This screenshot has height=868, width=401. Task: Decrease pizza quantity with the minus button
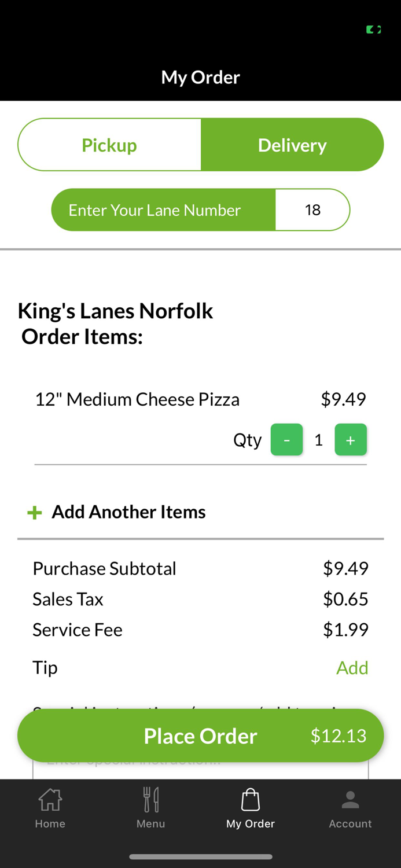(286, 440)
